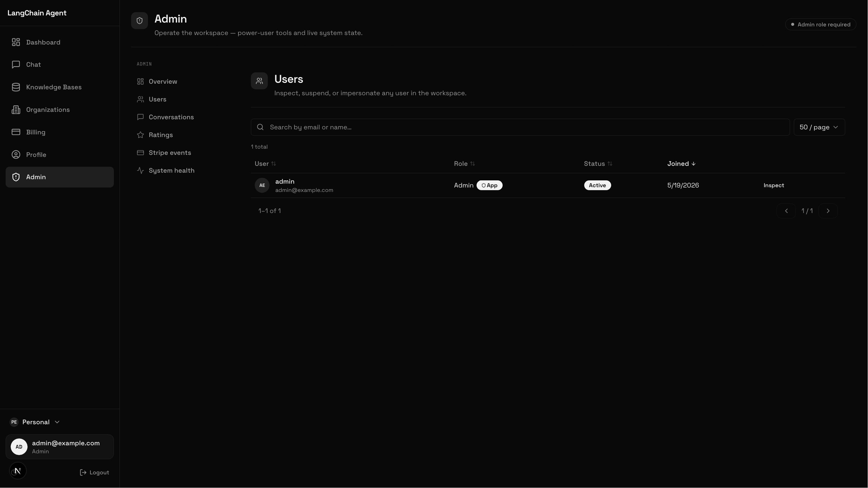This screenshot has height=488, width=868.
Task: Click the App role badge
Action: (489, 185)
